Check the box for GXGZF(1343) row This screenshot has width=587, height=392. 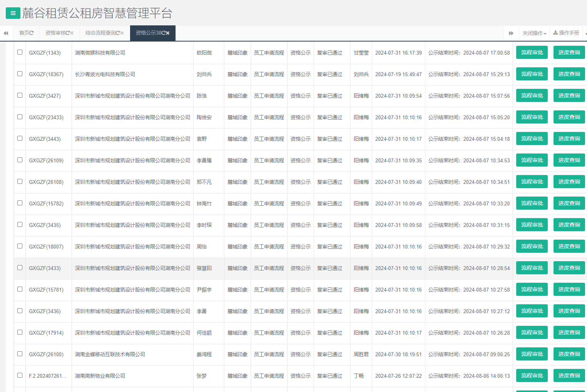(x=20, y=52)
